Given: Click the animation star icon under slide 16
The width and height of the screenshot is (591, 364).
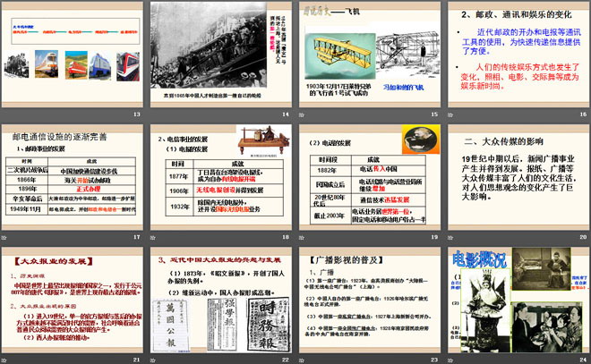Looking at the screenshot, I should point(450,114).
